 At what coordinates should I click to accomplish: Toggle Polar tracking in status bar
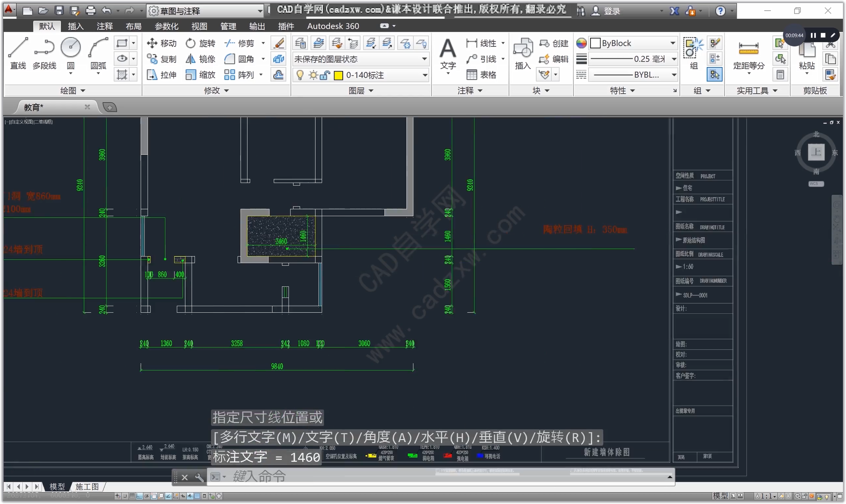(147, 496)
